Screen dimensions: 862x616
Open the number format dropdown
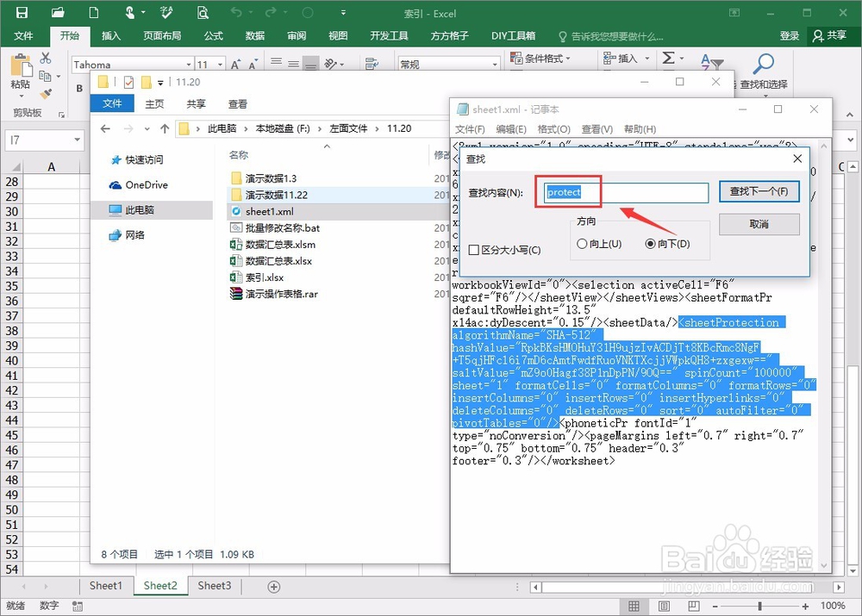click(495, 65)
